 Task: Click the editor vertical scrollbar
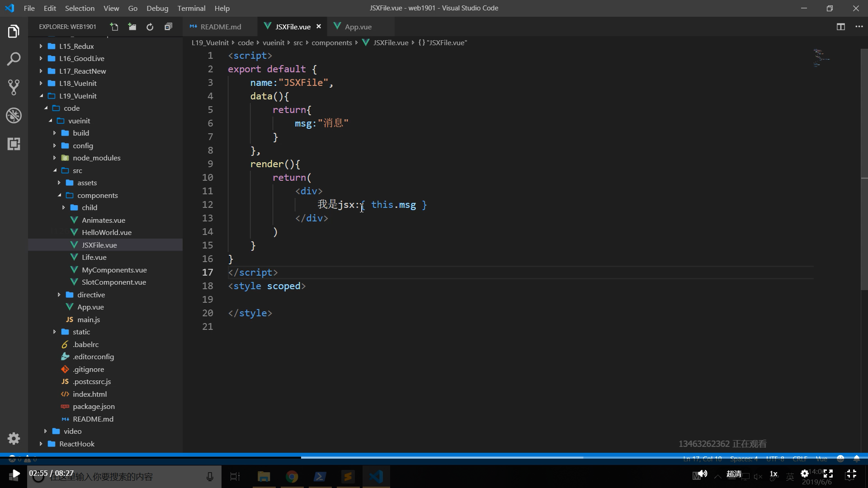[864, 169]
